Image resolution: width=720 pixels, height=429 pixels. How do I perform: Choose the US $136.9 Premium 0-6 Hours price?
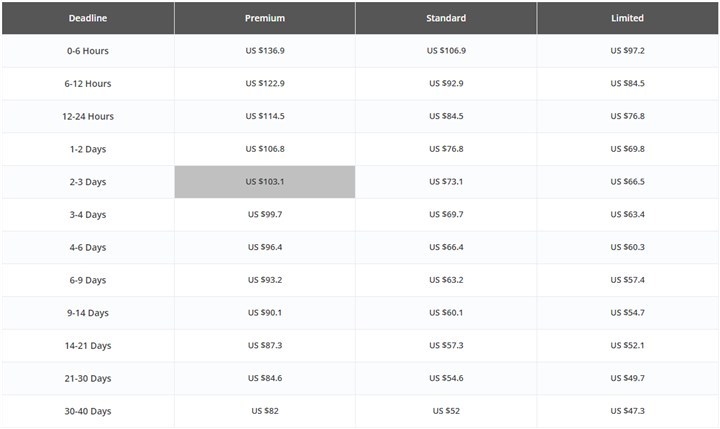pyautogui.click(x=264, y=51)
